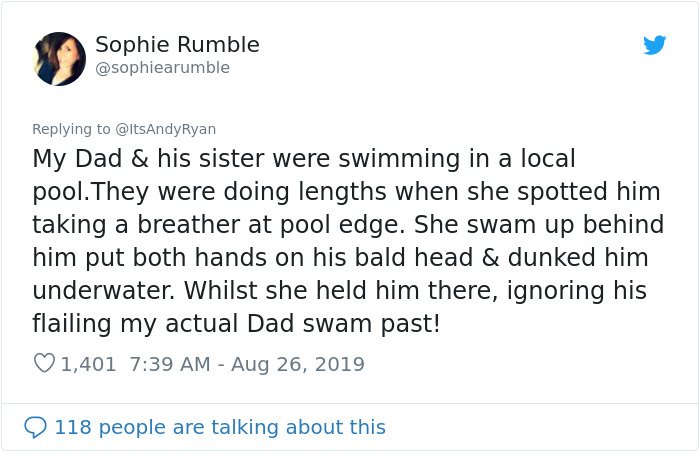Screen dimensions: 700x452
Task: Click the word 'Rumble' in the author name
Action: [x=218, y=45]
